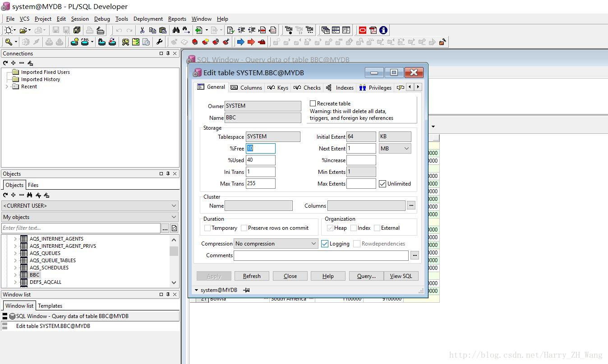Click the Cut scissors icon
608x364 pixels.
(142, 30)
